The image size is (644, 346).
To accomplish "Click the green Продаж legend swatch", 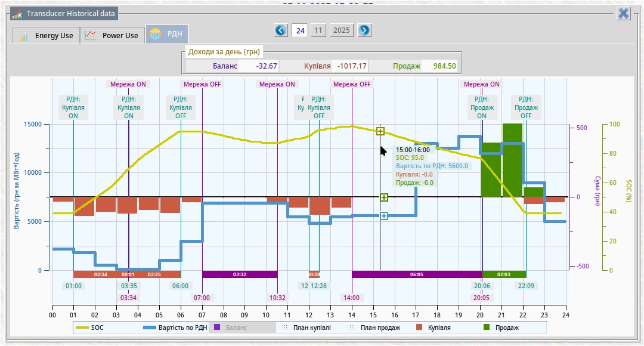I will tap(487, 328).
